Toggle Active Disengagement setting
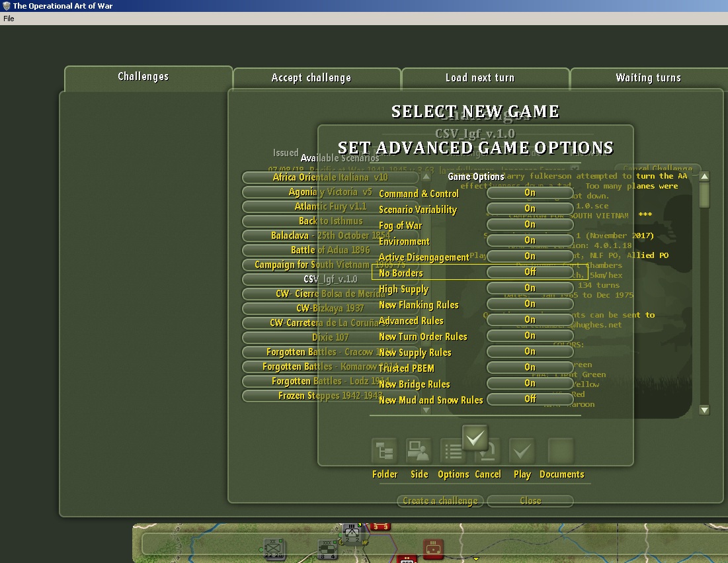728x563 pixels. click(530, 256)
